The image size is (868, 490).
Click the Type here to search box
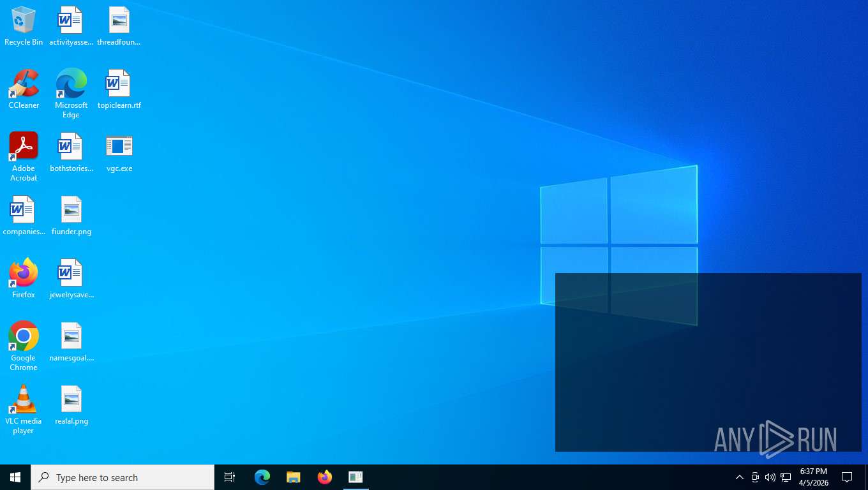(123, 477)
